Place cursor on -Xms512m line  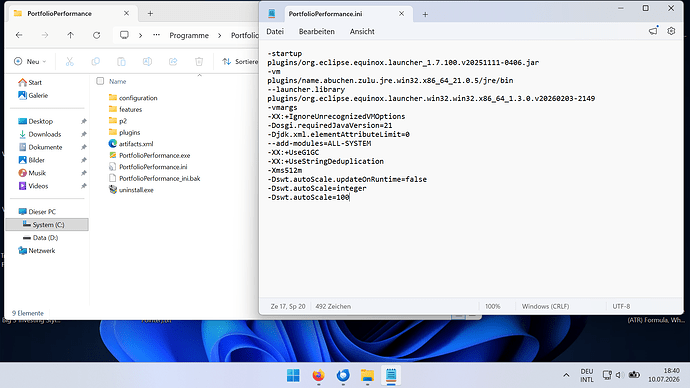[x=285, y=170]
